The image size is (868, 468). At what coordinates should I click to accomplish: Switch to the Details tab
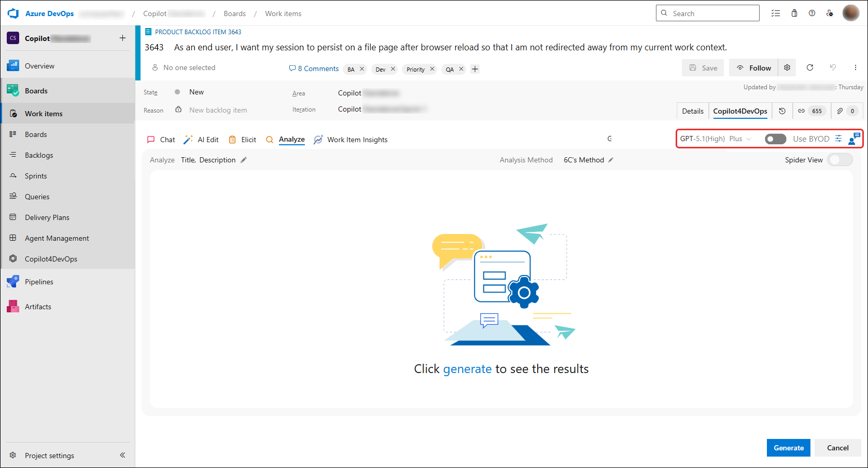693,111
